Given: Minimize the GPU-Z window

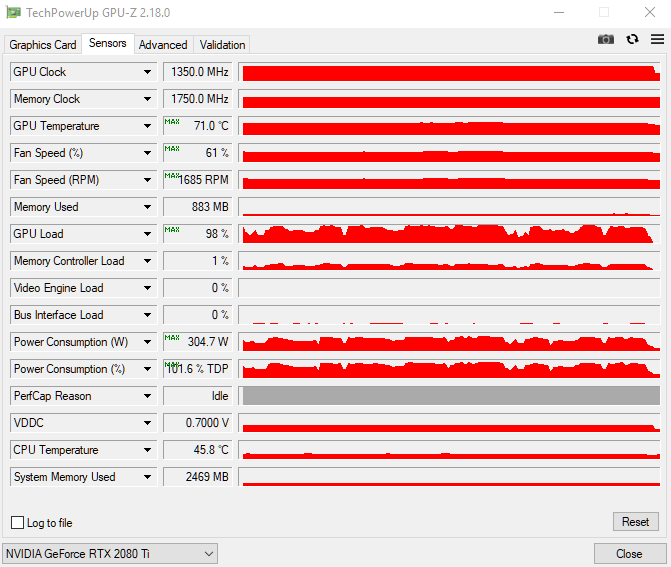Looking at the screenshot, I should point(558,12).
